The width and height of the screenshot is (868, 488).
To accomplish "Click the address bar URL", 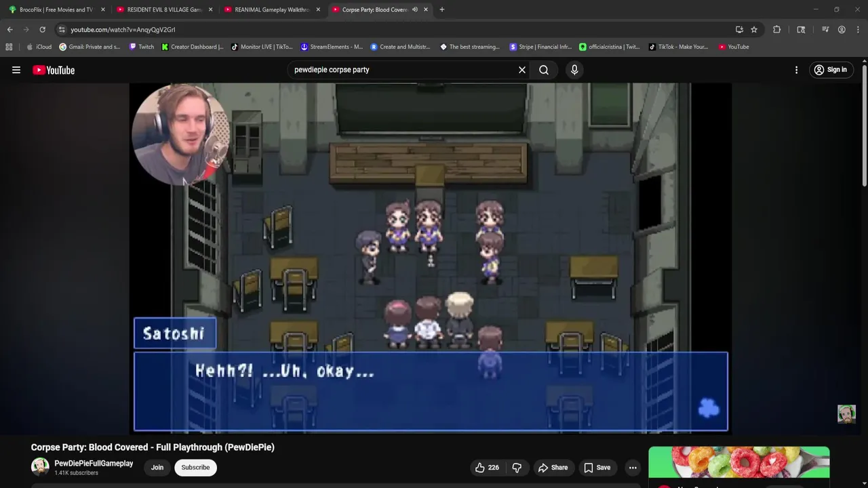I will 123,30.
